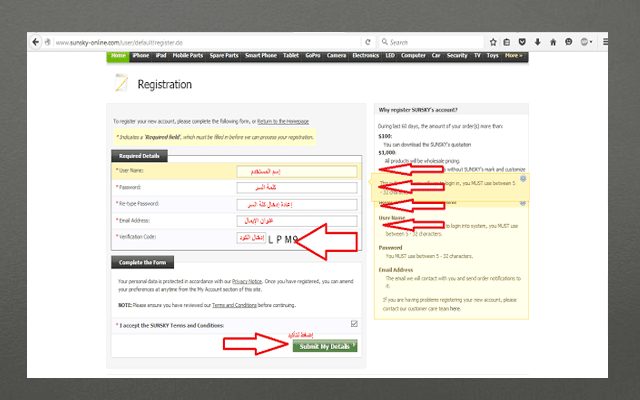Follow the Return to the Homepage link
The height and width of the screenshot is (400, 640).
point(283,122)
